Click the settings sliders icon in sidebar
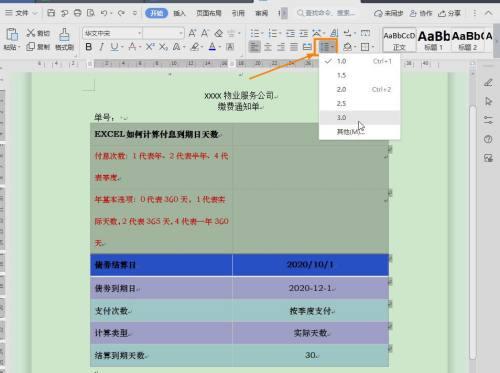This screenshot has width=500, height=373. point(488,120)
